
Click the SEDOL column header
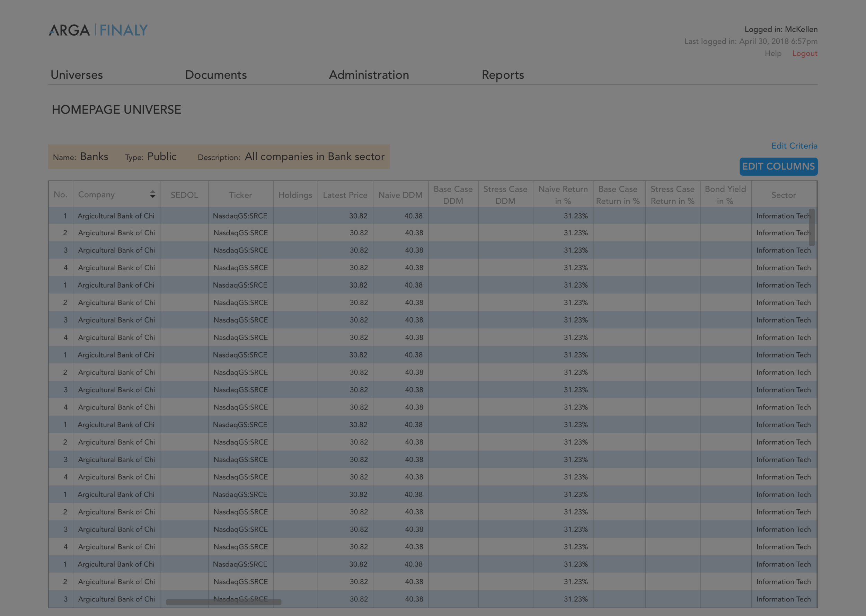click(x=184, y=195)
